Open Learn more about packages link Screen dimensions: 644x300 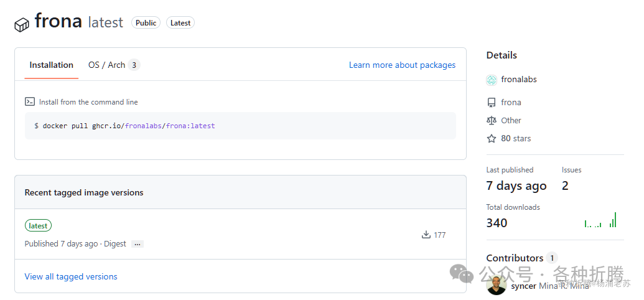pyautogui.click(x=402, y=65)
